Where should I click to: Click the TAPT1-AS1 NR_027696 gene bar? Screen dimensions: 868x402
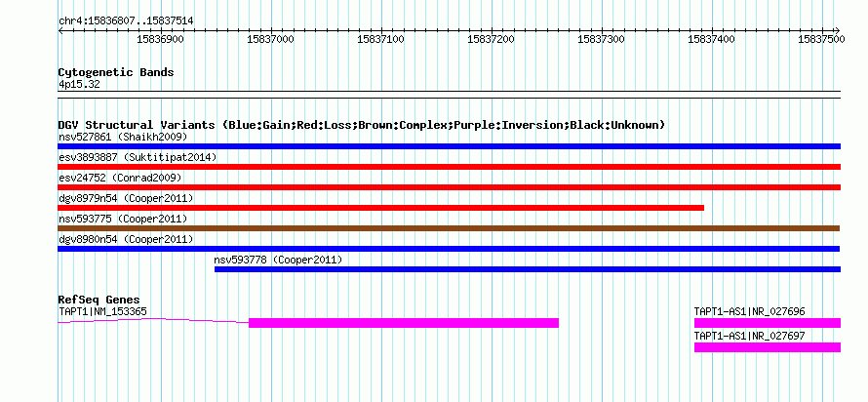(768, 323)
